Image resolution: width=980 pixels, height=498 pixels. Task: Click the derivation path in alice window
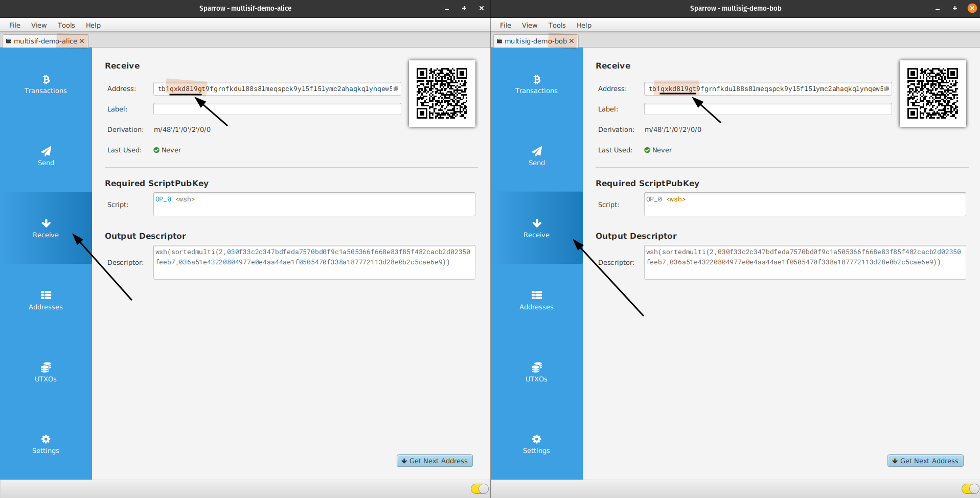click(x=182, y=129)
